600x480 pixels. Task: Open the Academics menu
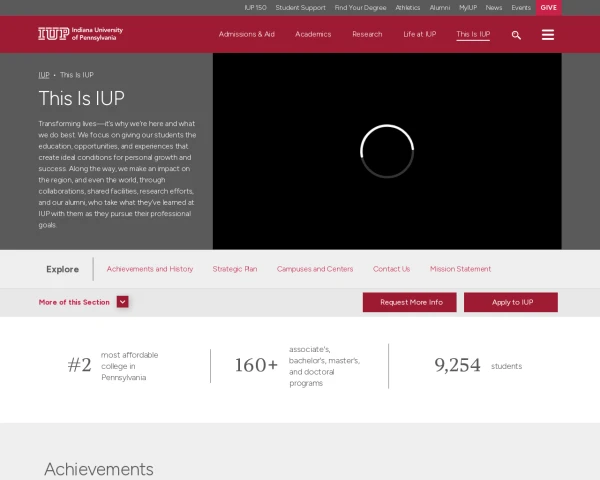tap(313, 34)
